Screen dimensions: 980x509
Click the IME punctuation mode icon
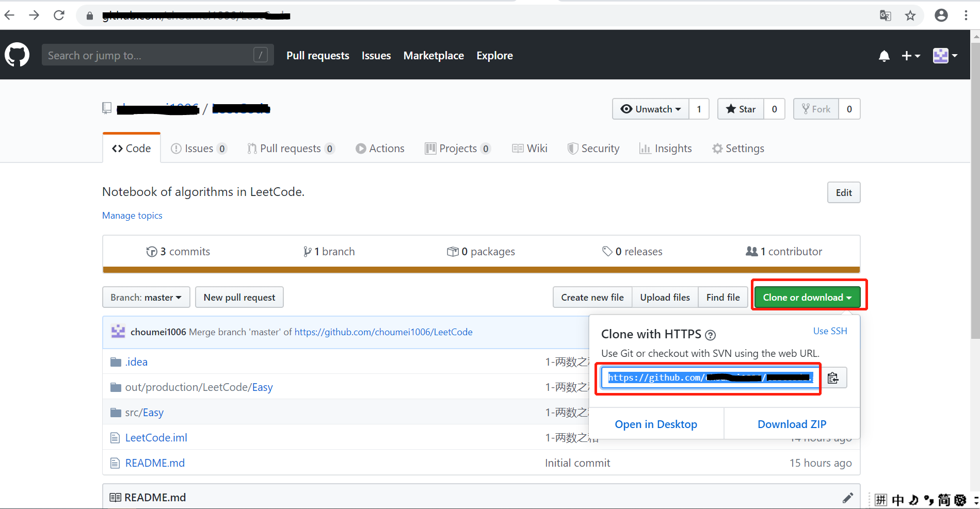coord(929,500)
